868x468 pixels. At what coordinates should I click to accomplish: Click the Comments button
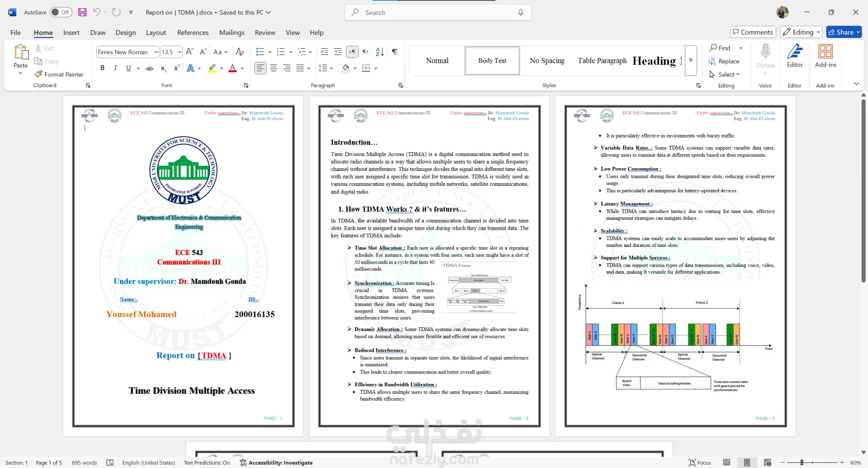[753, 32]
